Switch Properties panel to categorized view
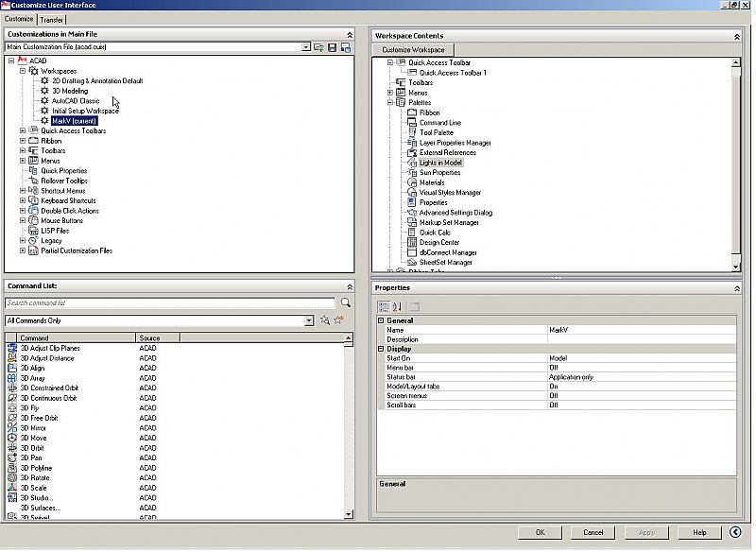 click(x=384, y=305)
